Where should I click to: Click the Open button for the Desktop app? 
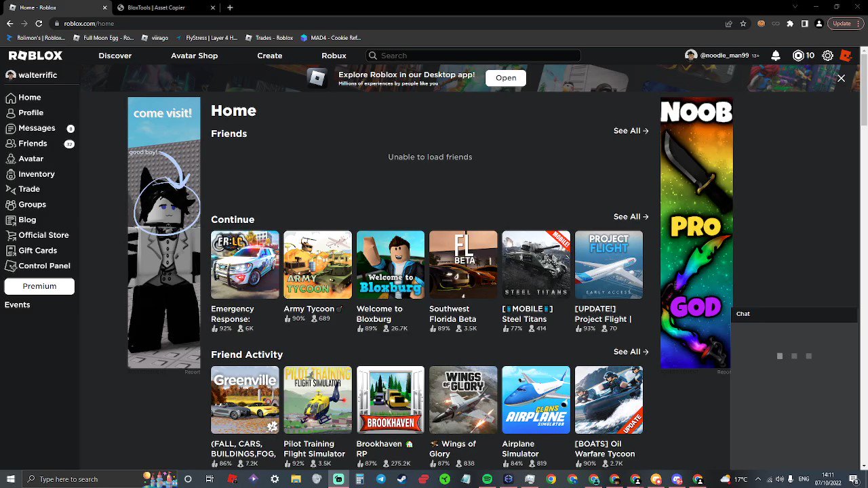click(506, 78)
